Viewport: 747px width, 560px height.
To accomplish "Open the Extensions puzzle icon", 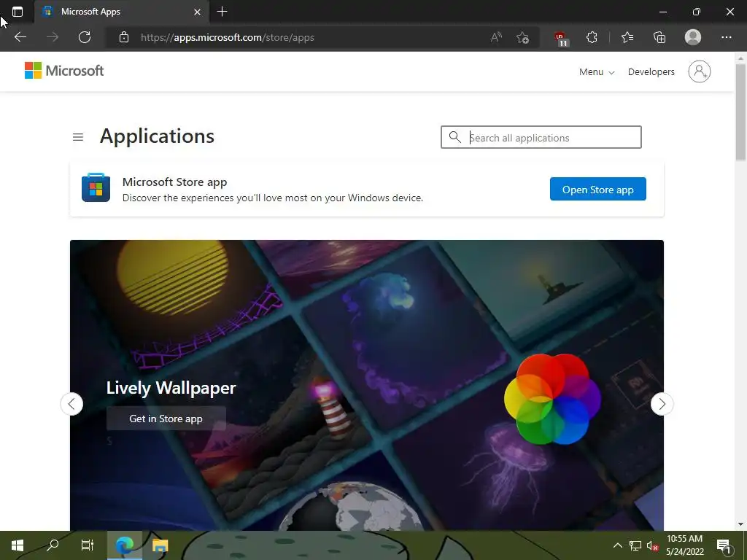I will (592, 37).
